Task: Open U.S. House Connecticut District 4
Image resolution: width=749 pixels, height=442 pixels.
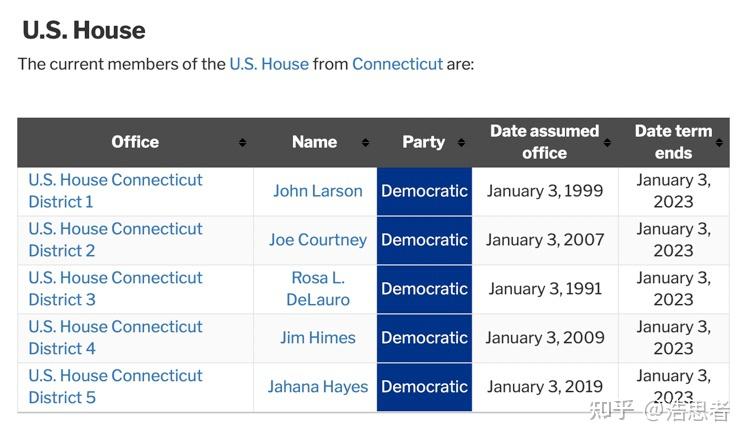Action: [115, 338]
